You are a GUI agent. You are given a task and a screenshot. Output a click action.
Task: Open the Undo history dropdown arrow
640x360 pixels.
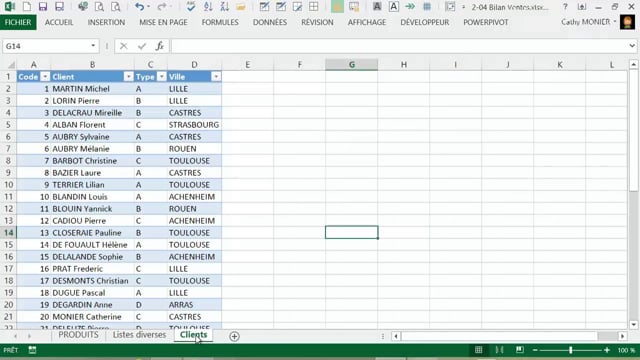click(x=148, y=7)
